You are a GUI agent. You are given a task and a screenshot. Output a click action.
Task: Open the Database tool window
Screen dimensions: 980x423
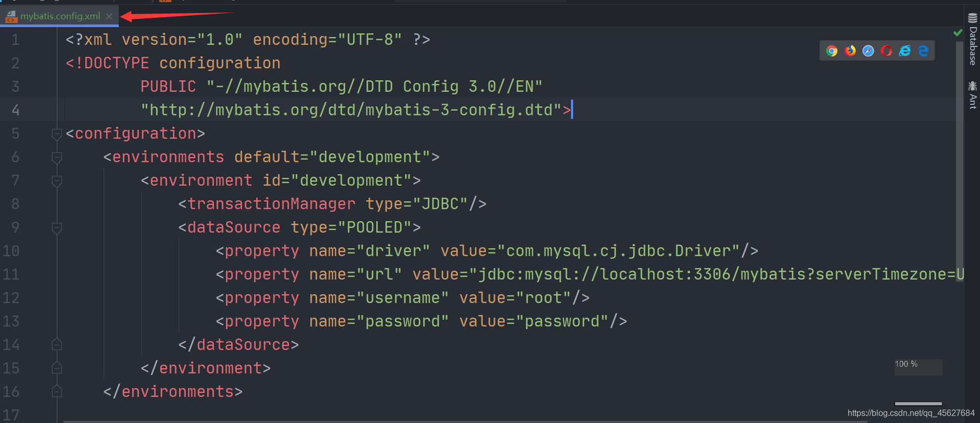(x=972, y=40)
